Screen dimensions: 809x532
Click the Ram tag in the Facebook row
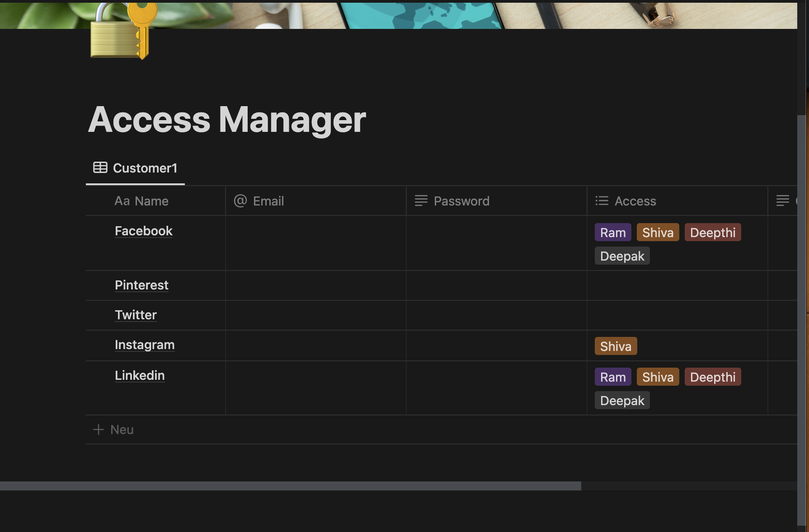tap(613, 233)
